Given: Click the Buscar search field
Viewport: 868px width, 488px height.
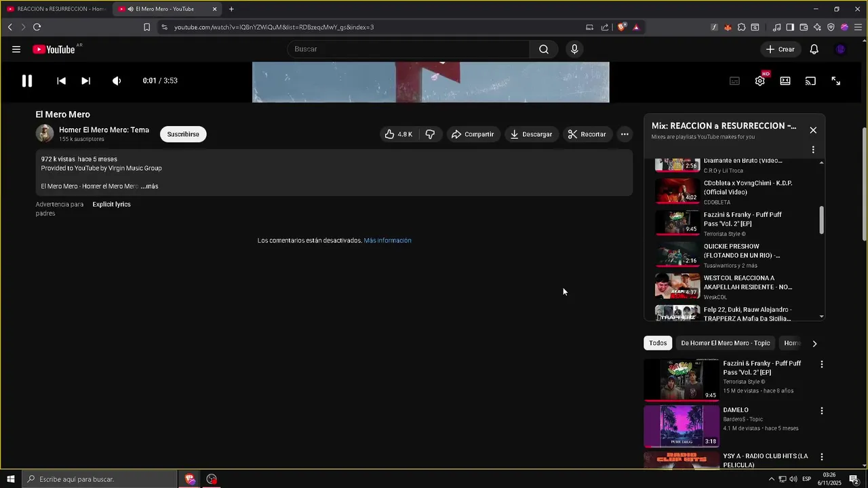Looking at the screenshot, I should 408,49.
